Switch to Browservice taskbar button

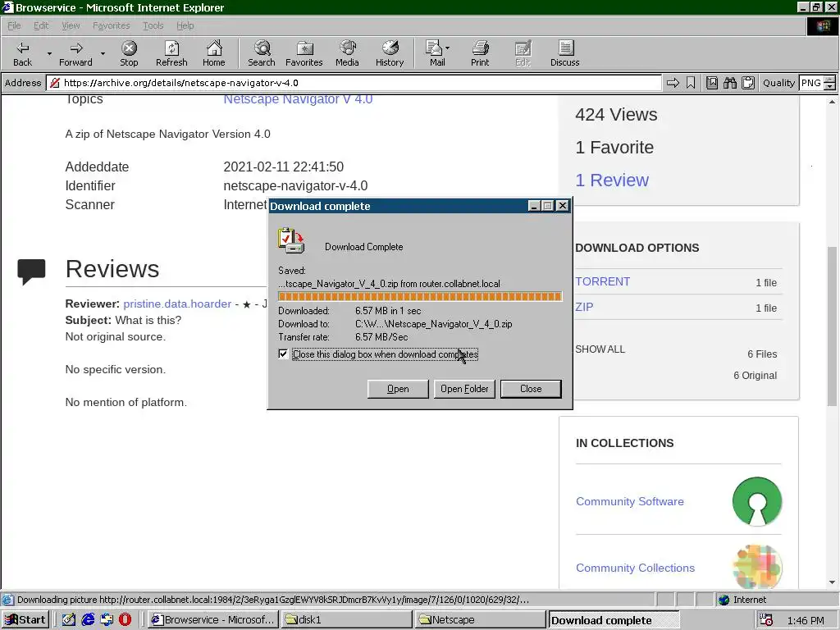pyautogui.click(x=213, y=620)
